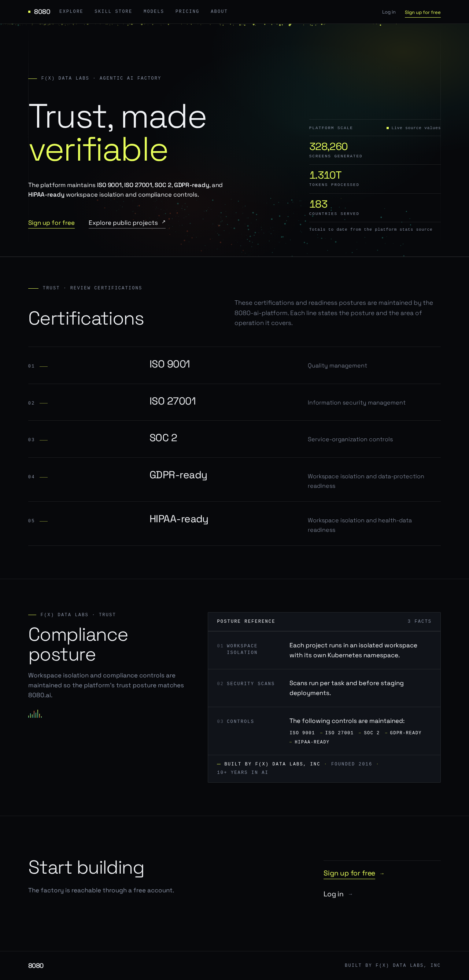Click the Start building heading
Image resolution: width=469 pixels, height=980 pixels.
tap(86, 867)
